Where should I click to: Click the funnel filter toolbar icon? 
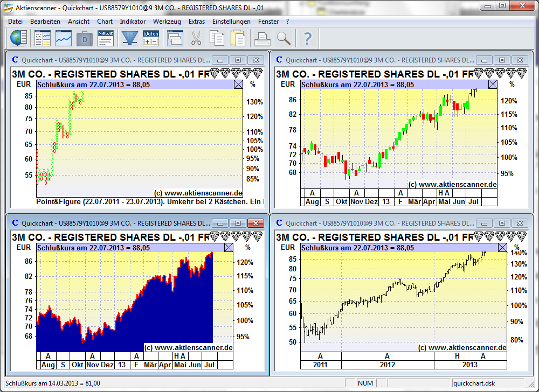(130, 38)
